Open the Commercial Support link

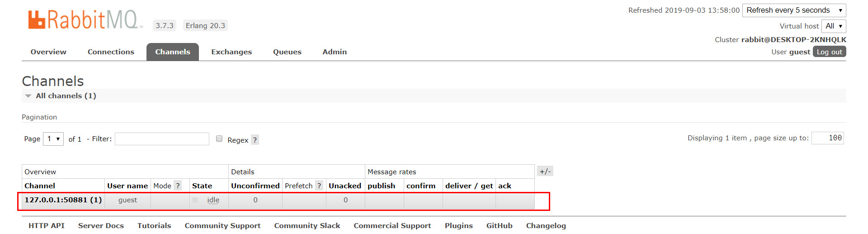click(x=392, y=225)
